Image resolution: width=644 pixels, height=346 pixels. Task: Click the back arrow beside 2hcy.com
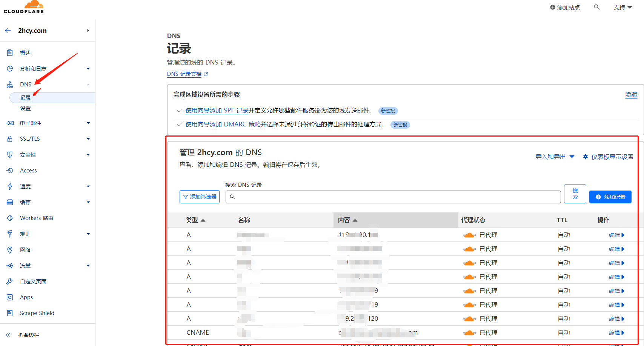click(x=8, y=31)
